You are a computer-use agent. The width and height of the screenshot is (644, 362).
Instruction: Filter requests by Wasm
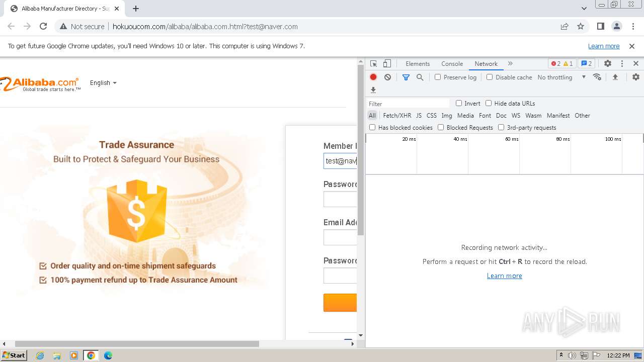533,116
